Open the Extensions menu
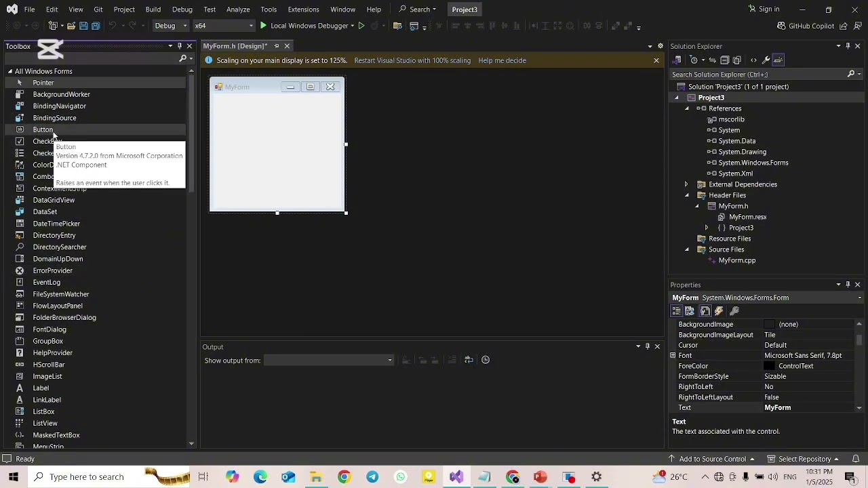This screenshot has width=868, height=488. (303, 9)
